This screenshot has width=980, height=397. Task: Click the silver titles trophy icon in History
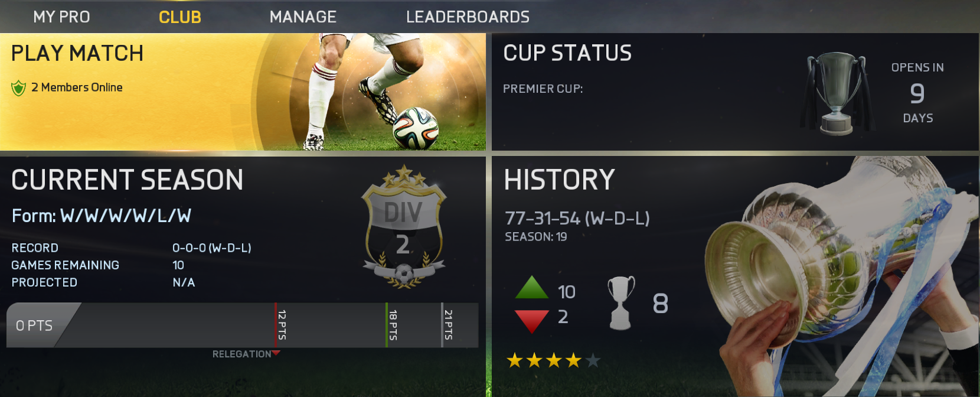(x=620, y=302)
